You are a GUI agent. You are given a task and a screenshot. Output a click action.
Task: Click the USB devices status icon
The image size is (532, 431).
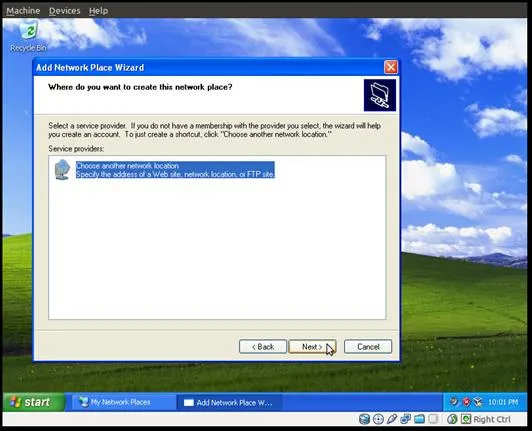(392, 419)
